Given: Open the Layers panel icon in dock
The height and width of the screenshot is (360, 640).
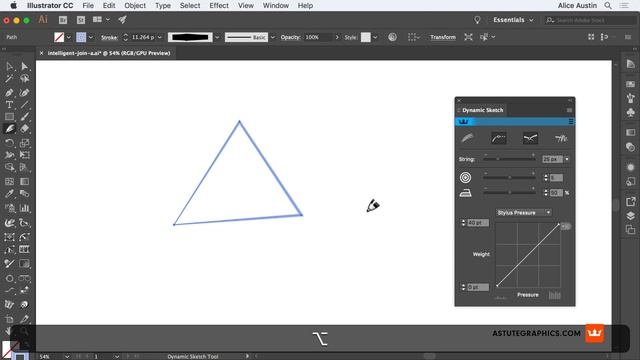Looking at the screenshot, I should (x=631, y=216).
